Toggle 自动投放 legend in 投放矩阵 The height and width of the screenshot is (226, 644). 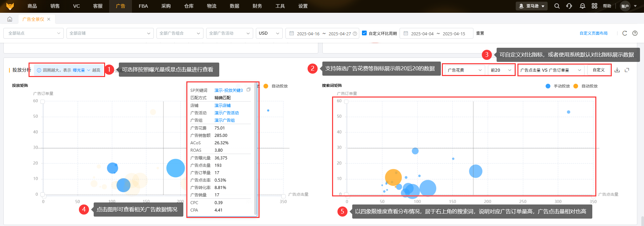(x=275, y=86)
